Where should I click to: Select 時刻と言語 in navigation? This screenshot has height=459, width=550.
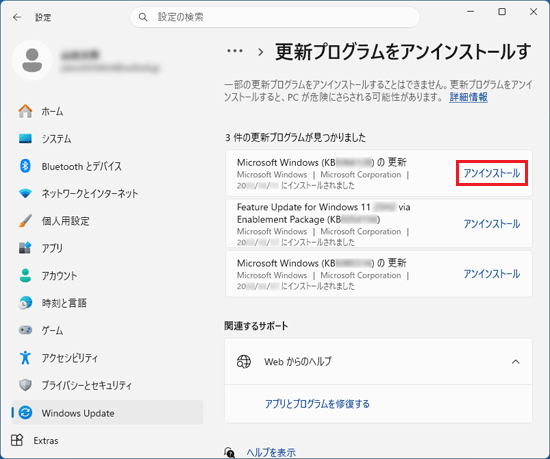[x=107, y=303]
